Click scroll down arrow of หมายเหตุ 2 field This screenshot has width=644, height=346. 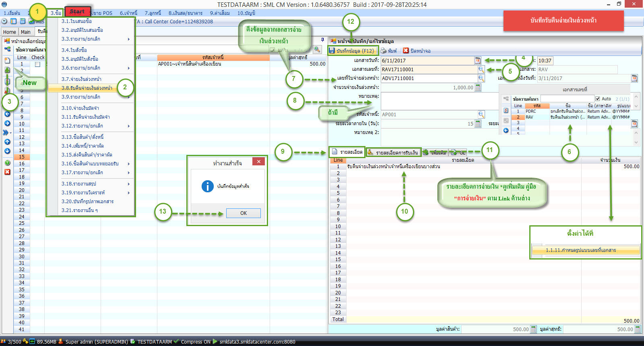[x=636, y=142]
